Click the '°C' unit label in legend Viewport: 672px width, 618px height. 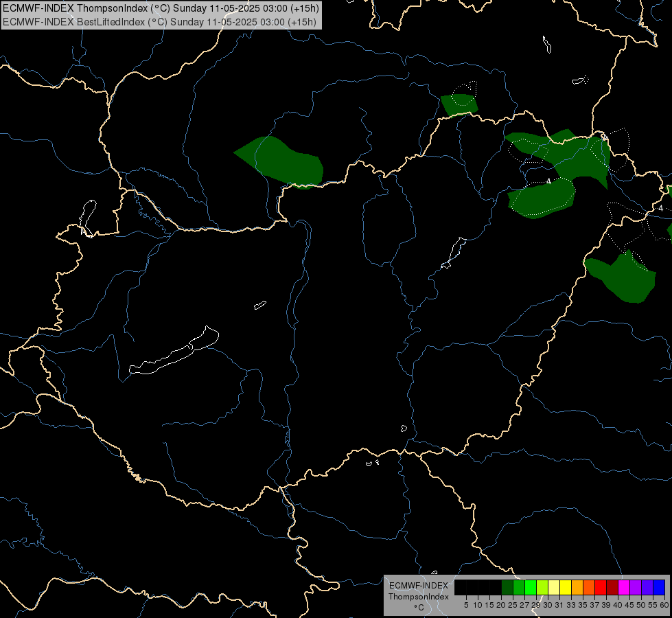419,607
